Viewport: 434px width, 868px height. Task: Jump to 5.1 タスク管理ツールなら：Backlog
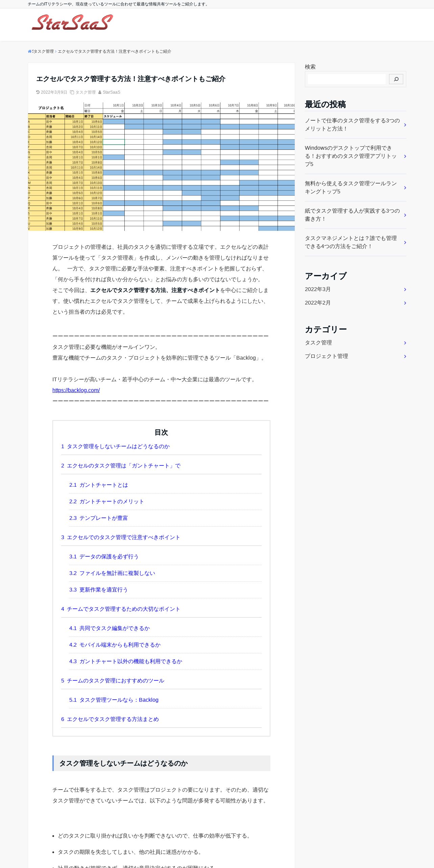(x=114, y=700)
